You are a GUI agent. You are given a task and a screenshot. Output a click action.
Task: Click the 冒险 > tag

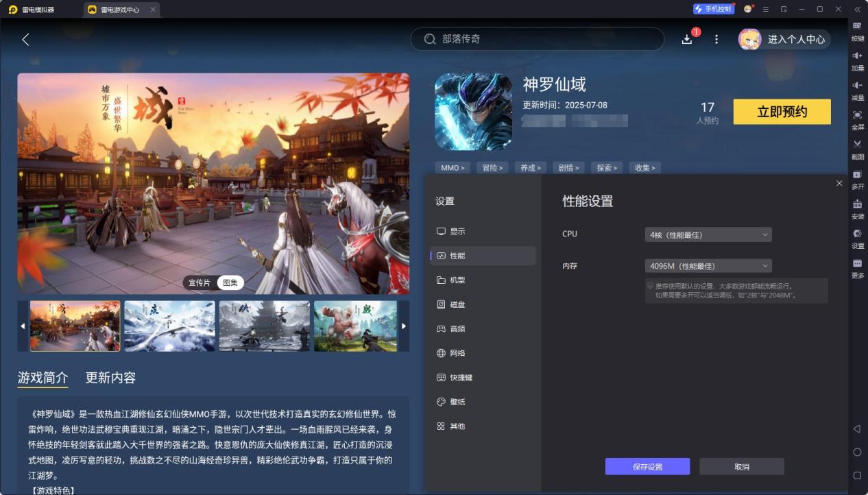492,167
